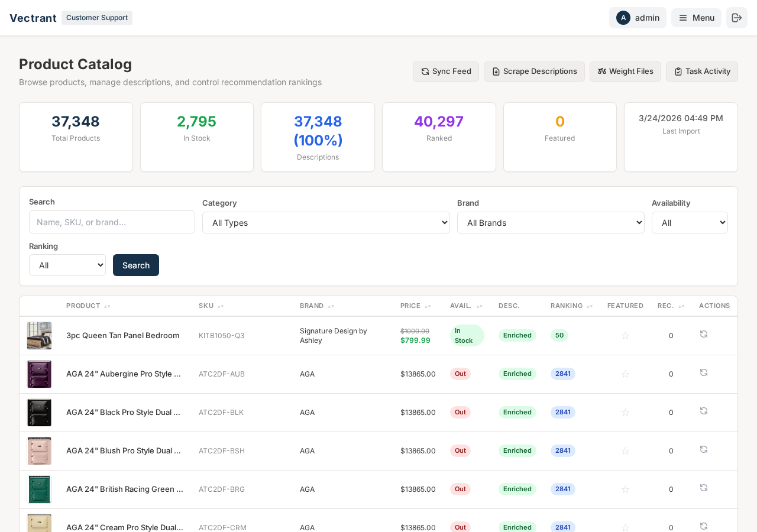The width and height of the screenshot is (757, 532).
Task: Open the Menu in the header
Action: (696, 17)
